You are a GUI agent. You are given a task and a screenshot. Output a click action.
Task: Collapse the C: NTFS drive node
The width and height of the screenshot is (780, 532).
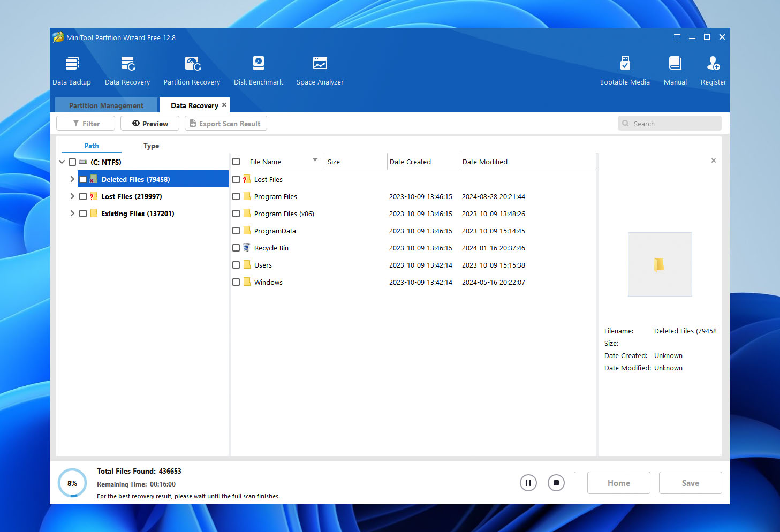point(62,162)
